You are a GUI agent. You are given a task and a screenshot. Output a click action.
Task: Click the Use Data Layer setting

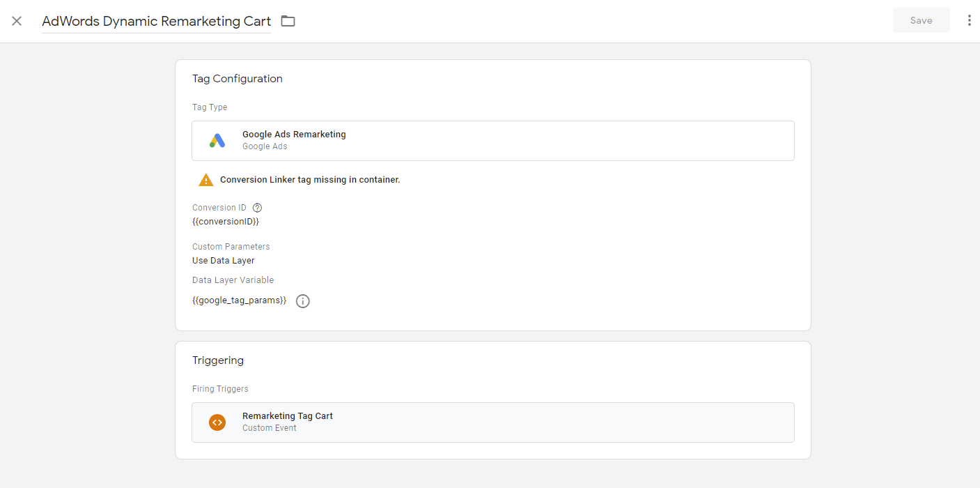click(224, 261)
